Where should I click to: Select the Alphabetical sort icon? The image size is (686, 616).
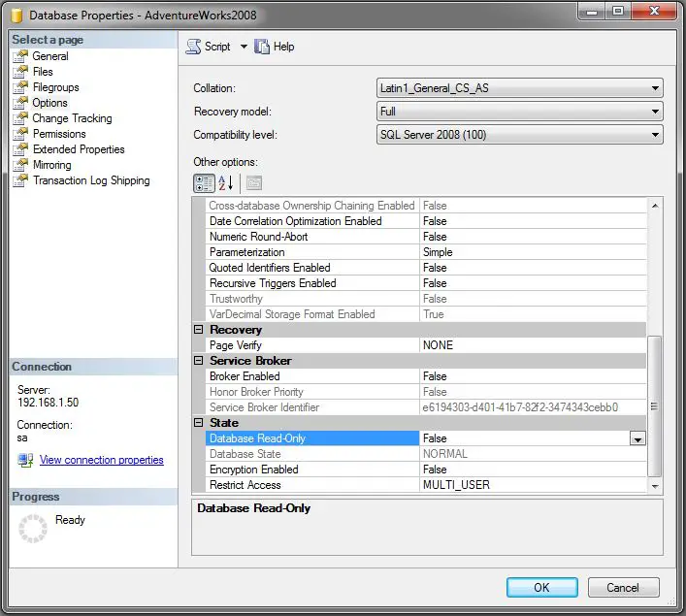click(x=226, y=183)
